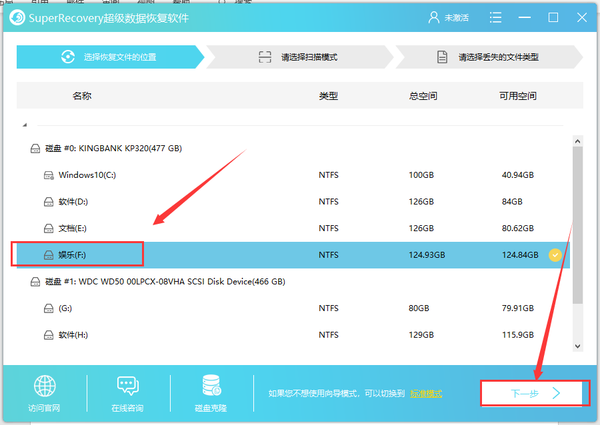Screen dimensions: 600x425
Task: Select the 软件(H:) partition
Action: [x=293, y=335]
